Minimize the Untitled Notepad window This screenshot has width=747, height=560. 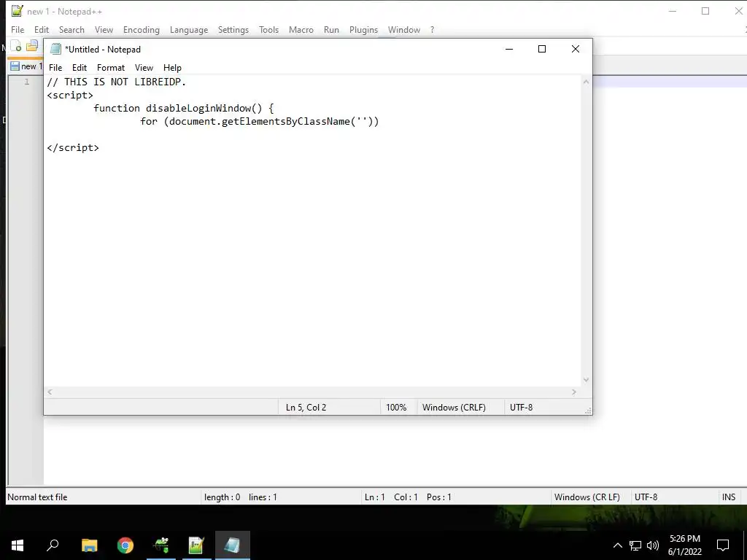coord(508,49)
